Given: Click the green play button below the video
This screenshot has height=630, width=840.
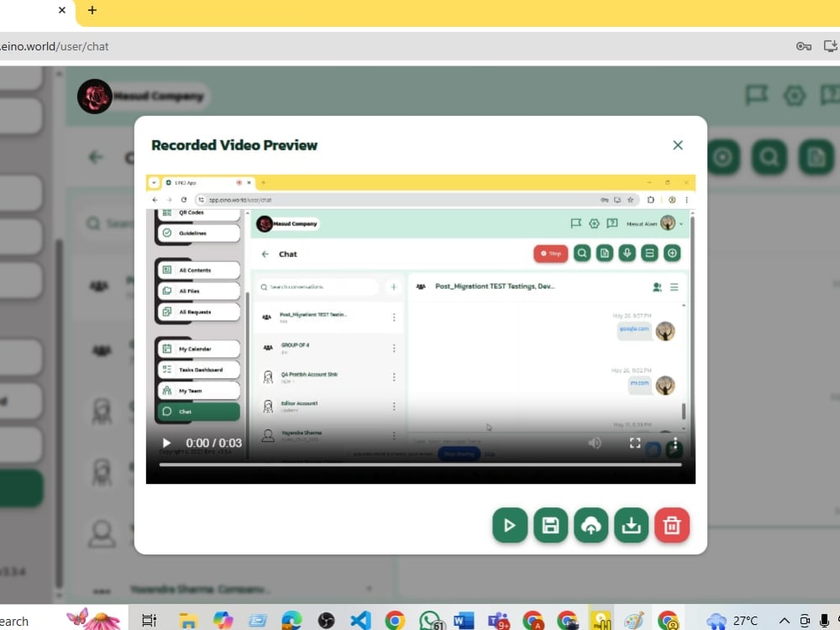Looking at the screenshot, I should [x=510, y=525].
